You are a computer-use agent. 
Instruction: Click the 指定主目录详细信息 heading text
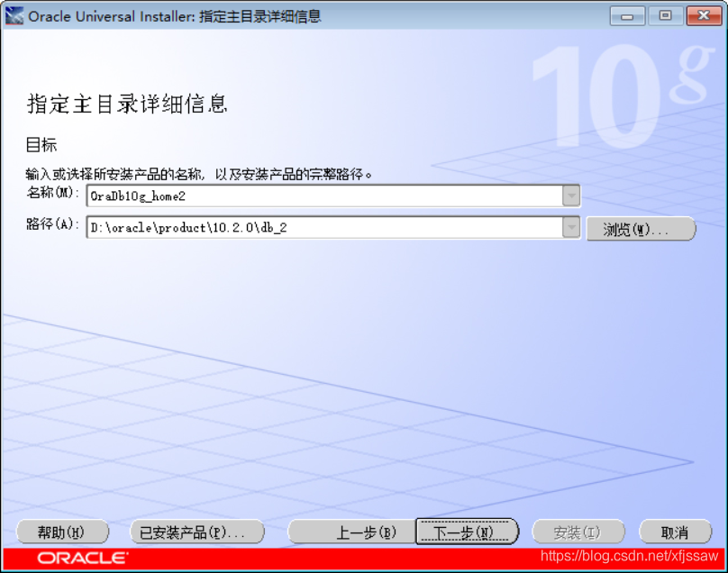pyautogui.click(x=127, y=104)
